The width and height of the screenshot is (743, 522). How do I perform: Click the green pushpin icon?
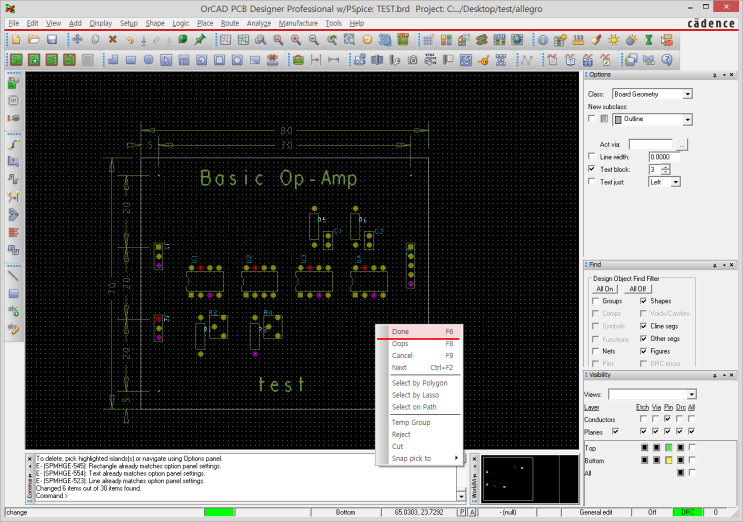[x=200, y=40]
